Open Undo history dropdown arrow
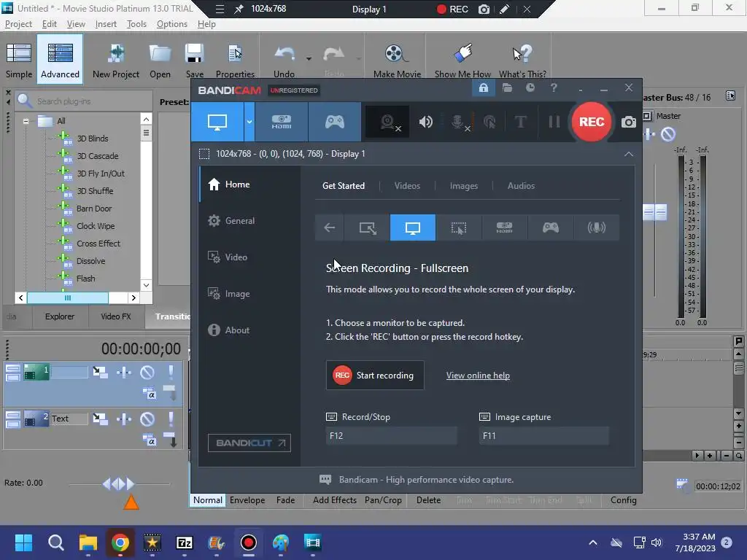This screenshot has height=560, width=747. pyautogui.click(x=309, y=59)
